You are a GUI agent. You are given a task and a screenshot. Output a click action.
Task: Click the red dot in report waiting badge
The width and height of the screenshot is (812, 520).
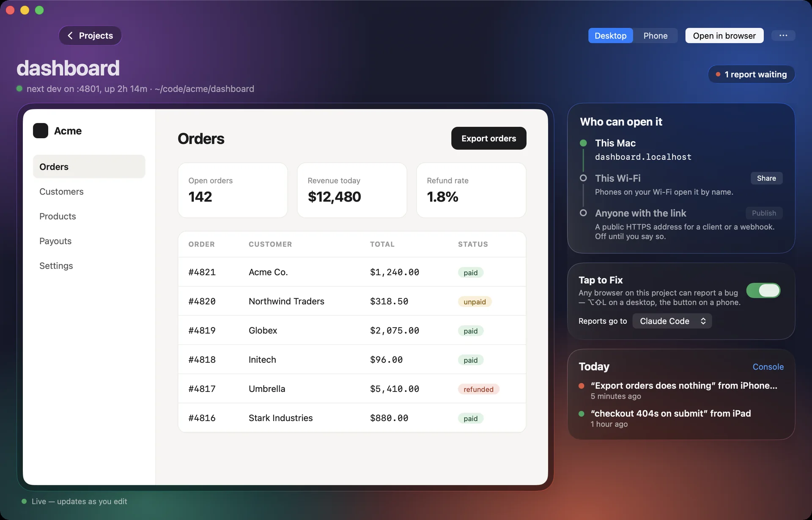[718, 74]
